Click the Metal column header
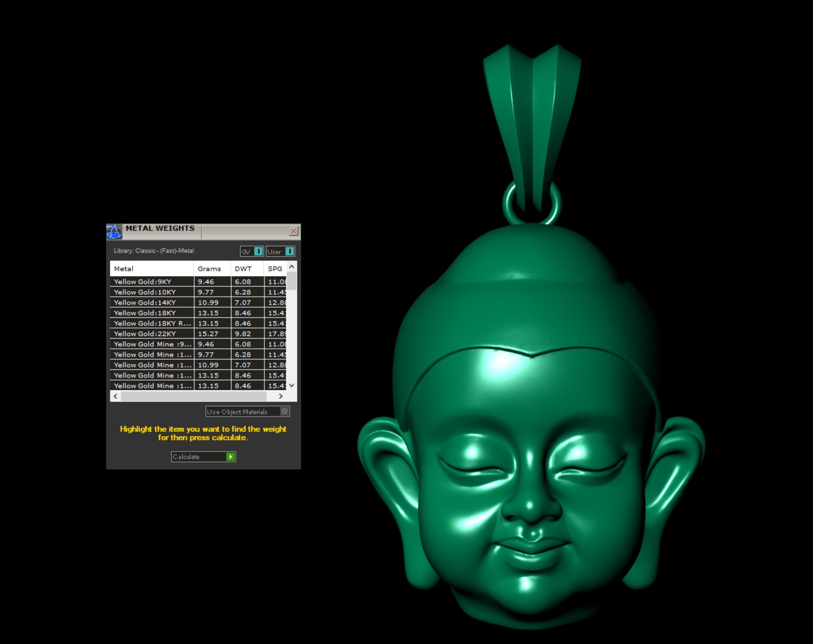This screenshot has width=813, height=644. click(x=123, y=269)
